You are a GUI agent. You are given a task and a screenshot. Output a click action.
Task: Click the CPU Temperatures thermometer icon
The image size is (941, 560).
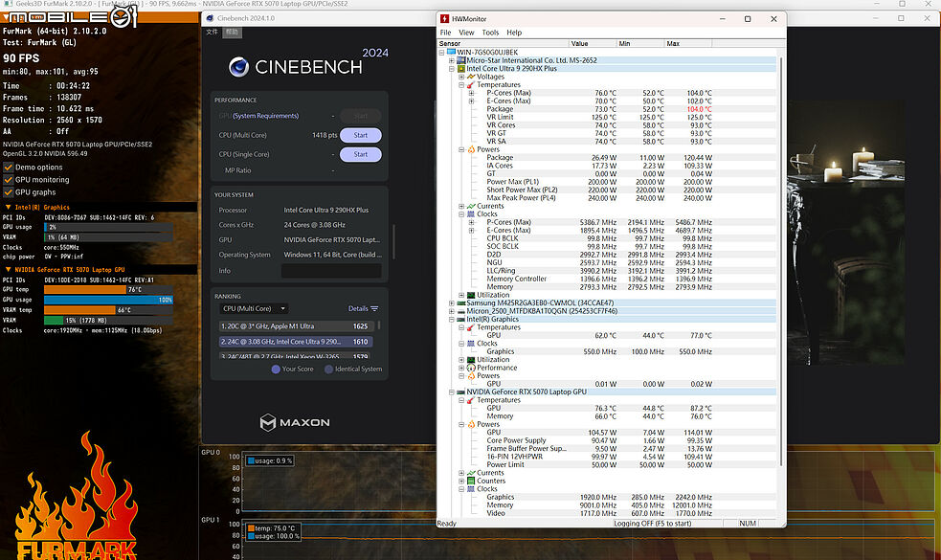(x=471, y=84)
